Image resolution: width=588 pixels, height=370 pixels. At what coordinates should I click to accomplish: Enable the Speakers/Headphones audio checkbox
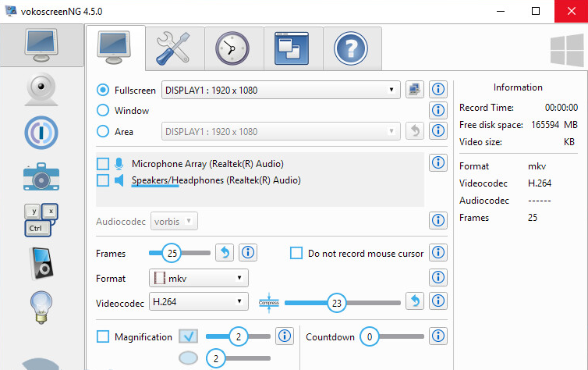pyautogui.click(x=103, y=180)
